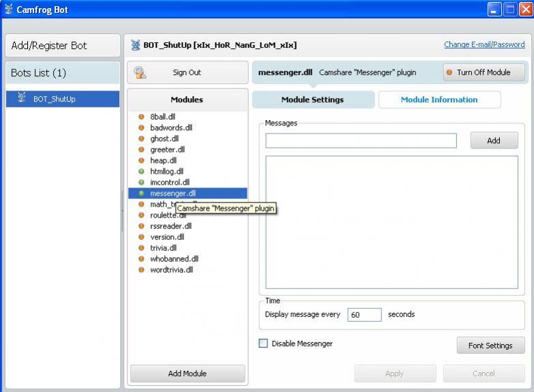Click status dot beside heap.dll
534x392 pixels.
tap(141, 160)
